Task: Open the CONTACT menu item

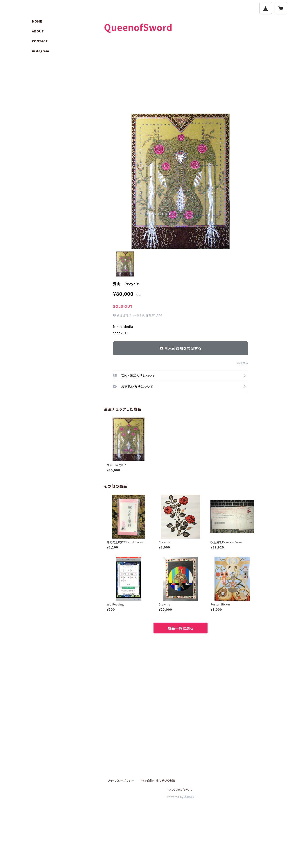Action: coord(40,41)
